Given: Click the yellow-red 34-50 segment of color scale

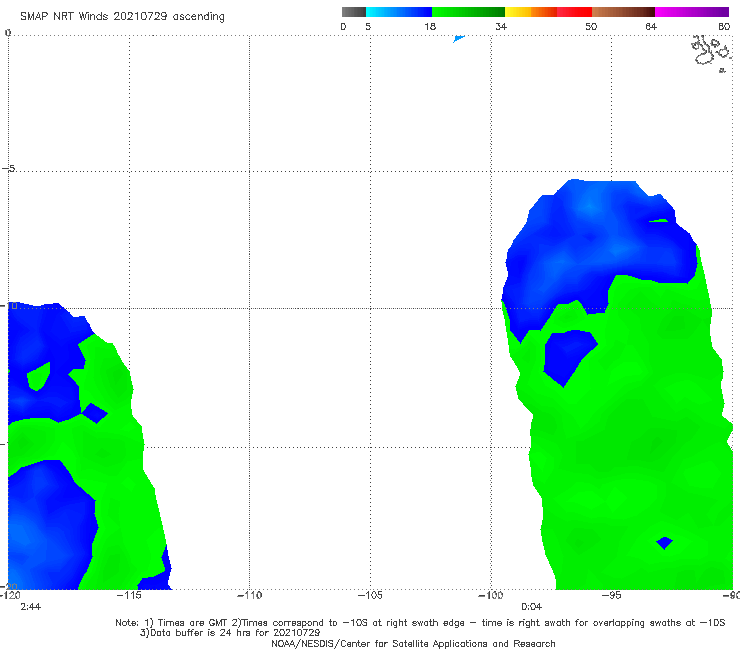Looking at the screenshot, I should click(548, 12).
